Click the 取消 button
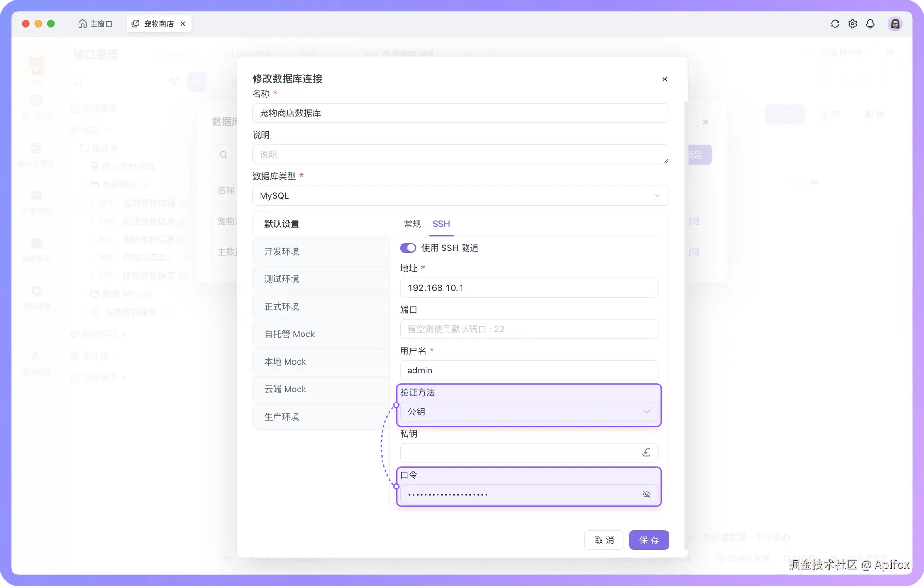Screen dimensions: 924x586 point(604,540)
